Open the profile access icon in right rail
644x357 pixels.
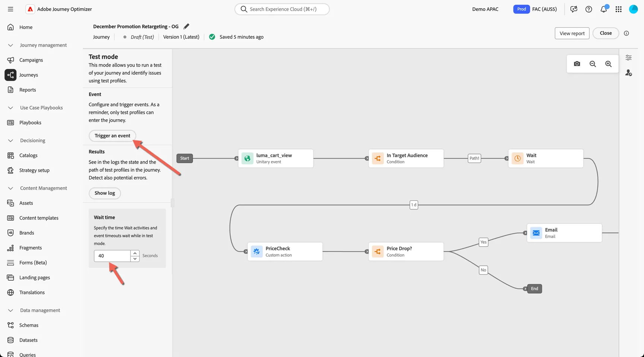tap(628, 73)
